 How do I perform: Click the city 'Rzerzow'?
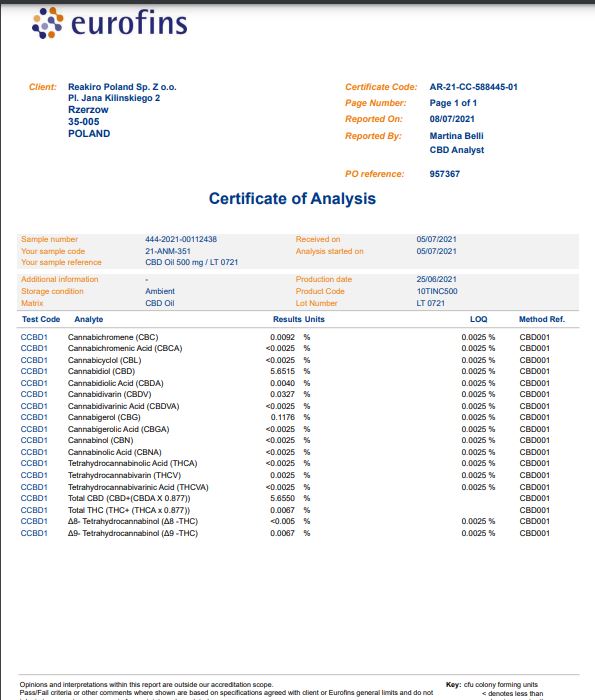tap(88, 110)
